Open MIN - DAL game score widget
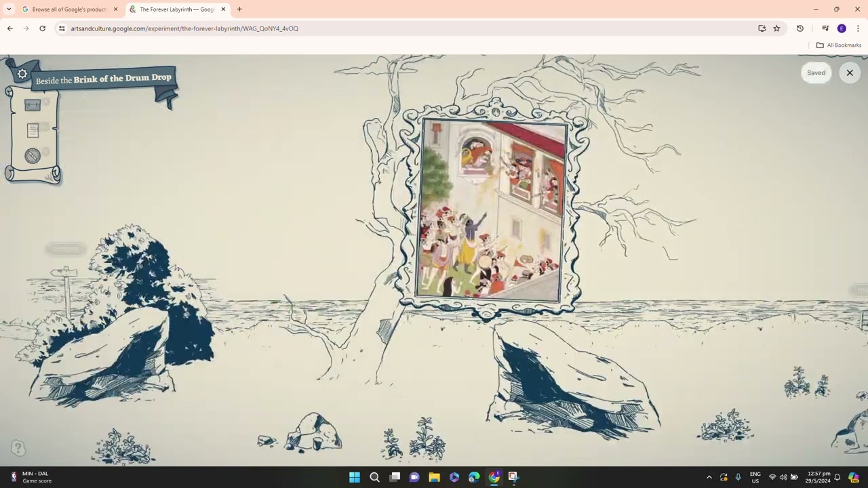Viewport: 868px width, 488px height. (x=32, y=477)
